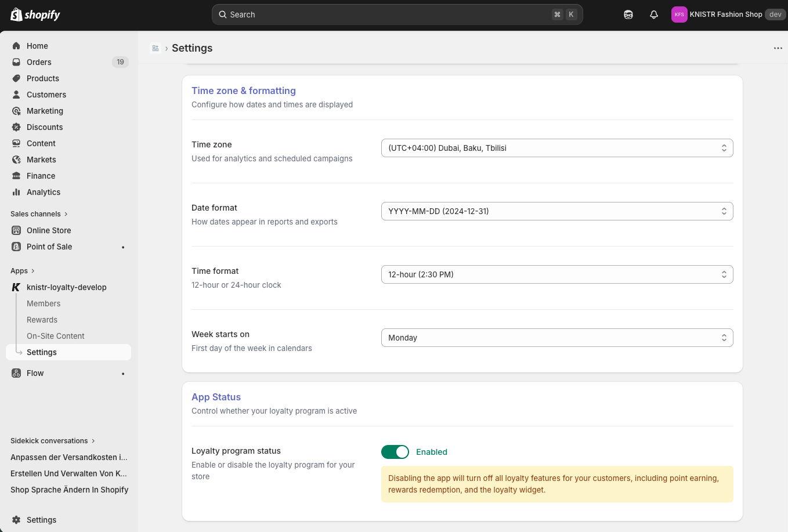This screenshot has width=788, height=532.
Task: Click the Marketing target icon
Action: (16, 111)
